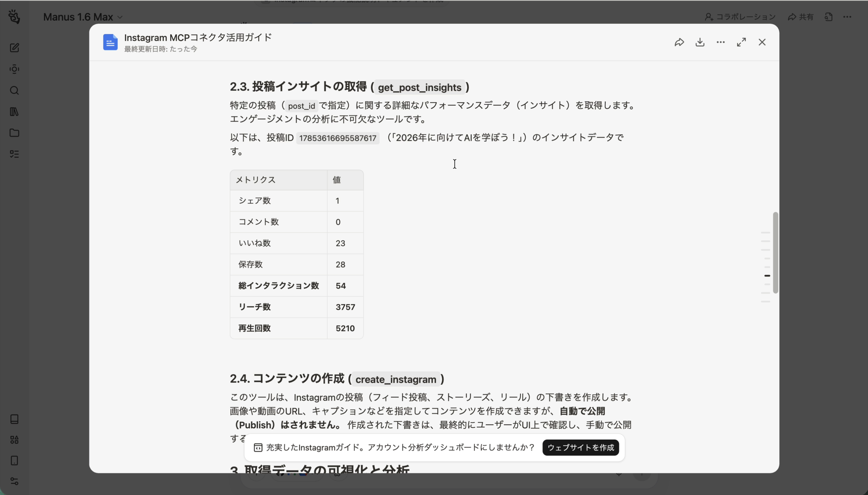868x495 pixels.
Task: Expand the document viewer to fullscreen
Action: click(x=741, y=42)
